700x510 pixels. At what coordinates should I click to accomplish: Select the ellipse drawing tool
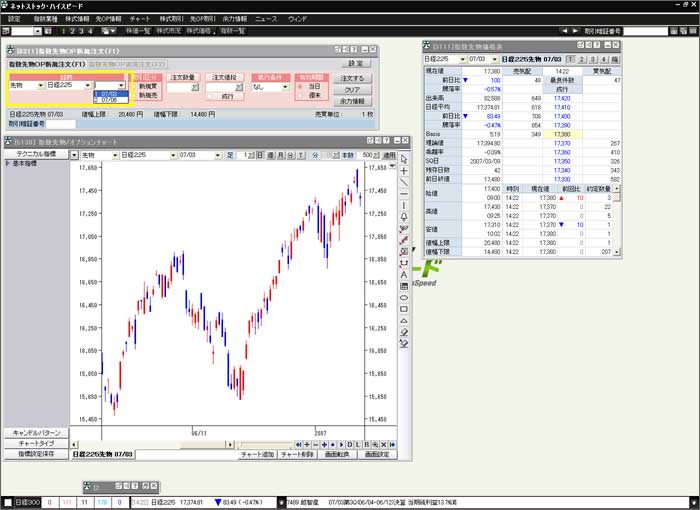pos(404,298)
